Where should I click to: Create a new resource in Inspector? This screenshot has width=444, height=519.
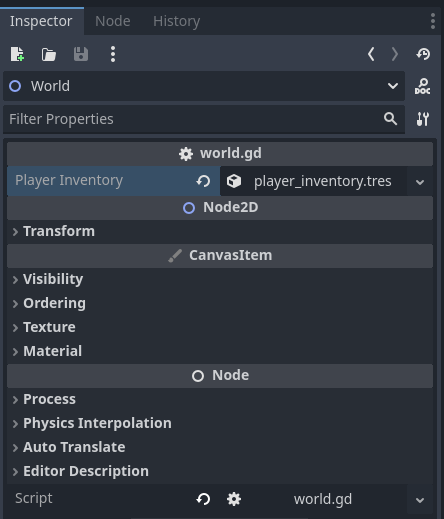pos(17,54)
